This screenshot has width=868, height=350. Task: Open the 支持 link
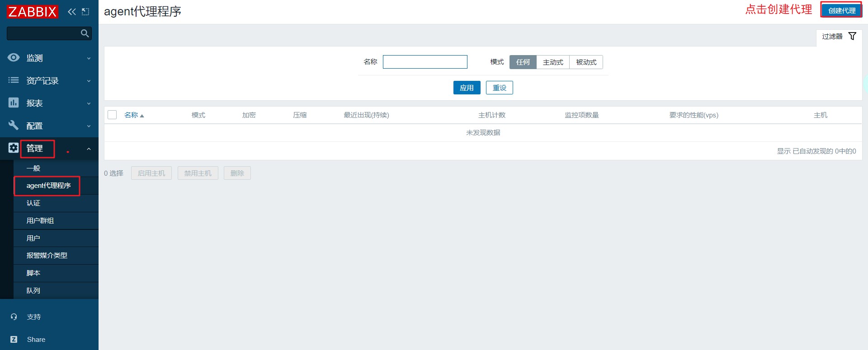coord(34,317)
